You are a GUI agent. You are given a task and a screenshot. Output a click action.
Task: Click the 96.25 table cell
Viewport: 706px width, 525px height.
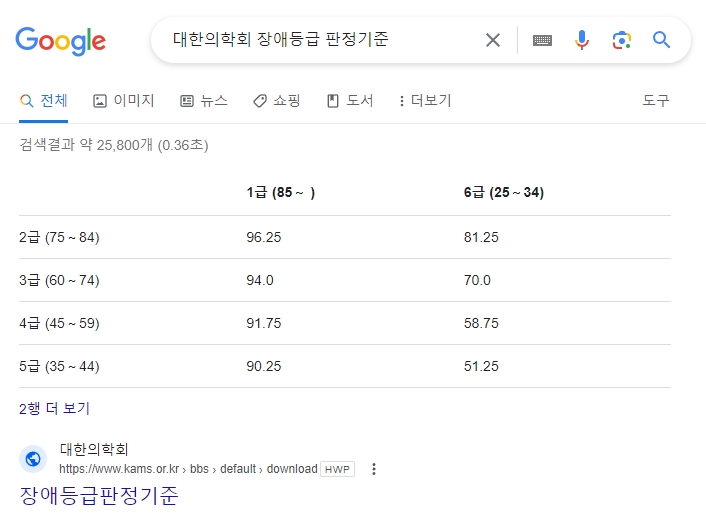263,237
